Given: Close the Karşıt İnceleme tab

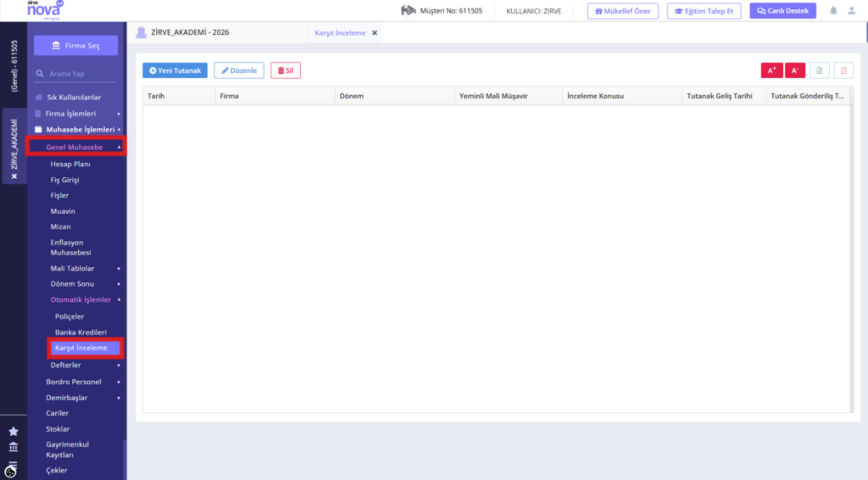Looking at the screenshot, I should pyautogui.click(x=375, y=33).
